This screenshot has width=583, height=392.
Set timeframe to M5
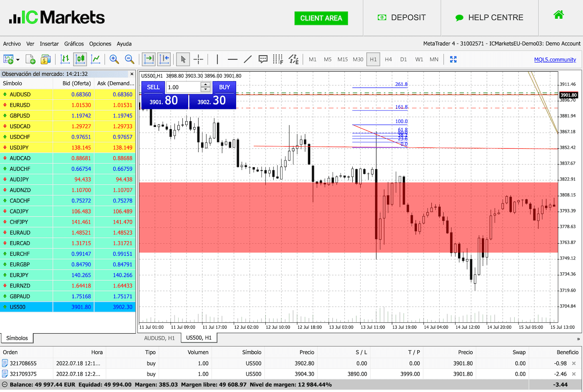(x=328, y=60)
